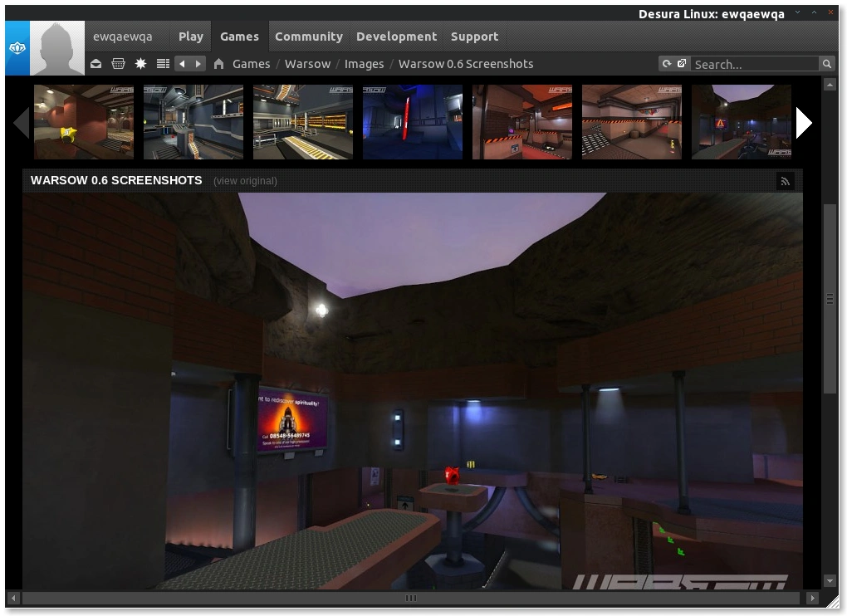The height and width of the screenshot is (616, 847).
Task: Click the main Warsow screenshot image
Action: [413, 391]
